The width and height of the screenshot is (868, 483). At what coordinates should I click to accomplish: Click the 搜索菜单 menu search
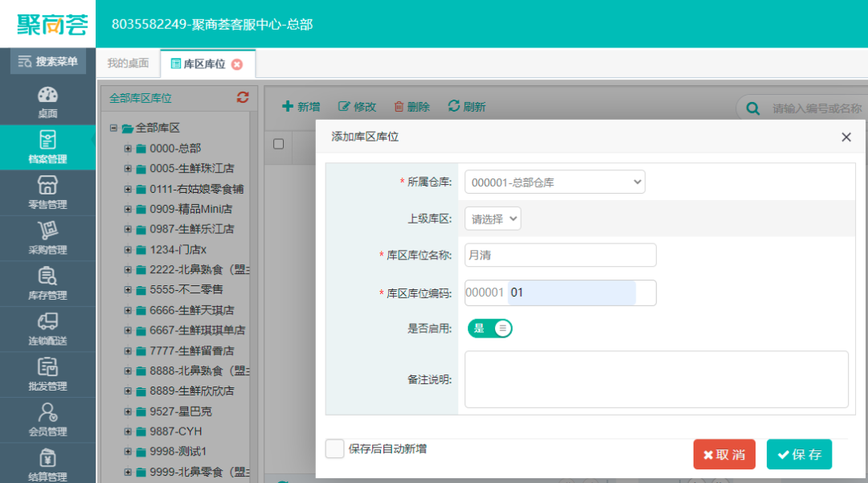(47, 61)
